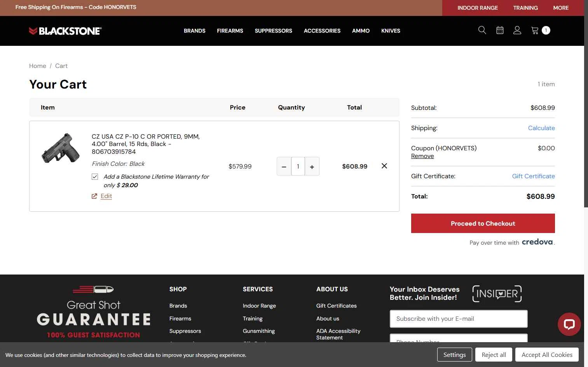Click the quantity input field
Screen dimensions: 588x367
pyautogui.click(x=298, y=166)
